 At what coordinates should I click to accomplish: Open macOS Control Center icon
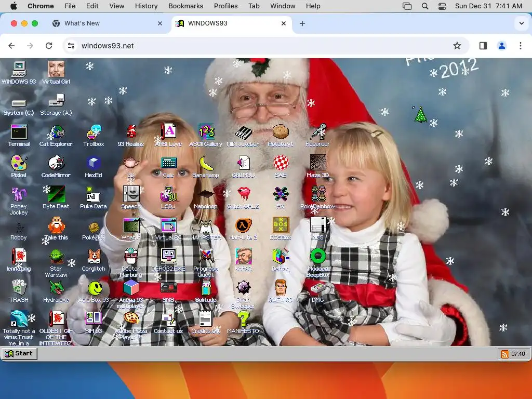pos(442,6)
